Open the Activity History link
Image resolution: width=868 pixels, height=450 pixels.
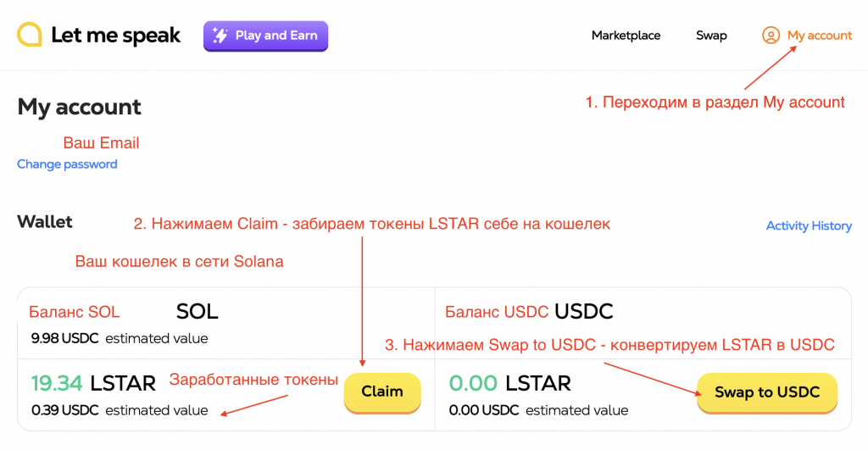pos(809,225)
